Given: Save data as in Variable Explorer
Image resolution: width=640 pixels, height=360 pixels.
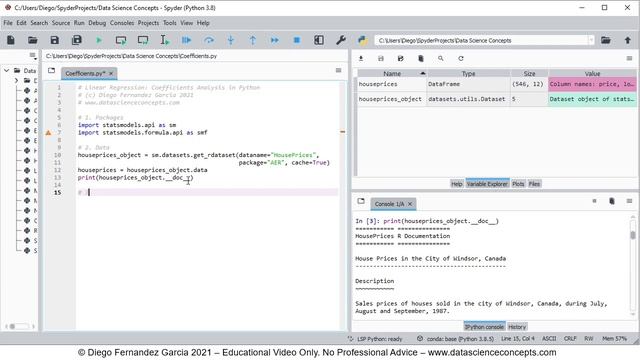Looking at the screenshot, I should pyautogui.click(x=400, y=59).
